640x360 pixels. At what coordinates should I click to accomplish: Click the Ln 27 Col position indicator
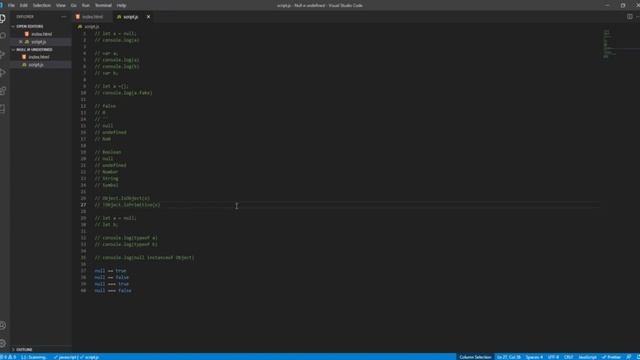[509, 357]
